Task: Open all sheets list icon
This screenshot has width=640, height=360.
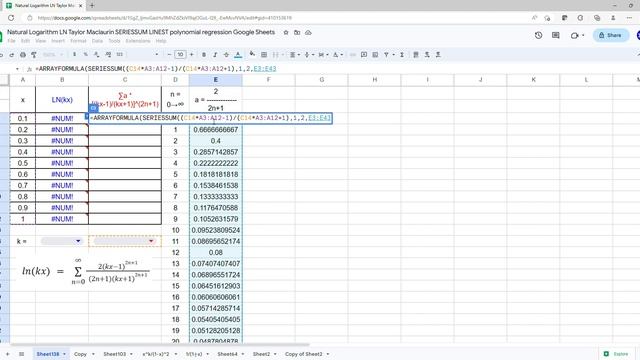Action: (21, 354)
